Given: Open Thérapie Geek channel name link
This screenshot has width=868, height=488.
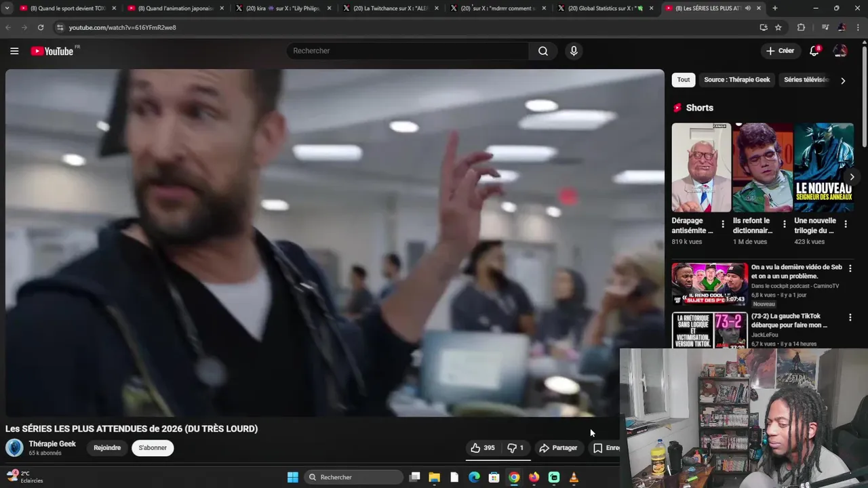Looking at the screenshot, I should (52, 444).
